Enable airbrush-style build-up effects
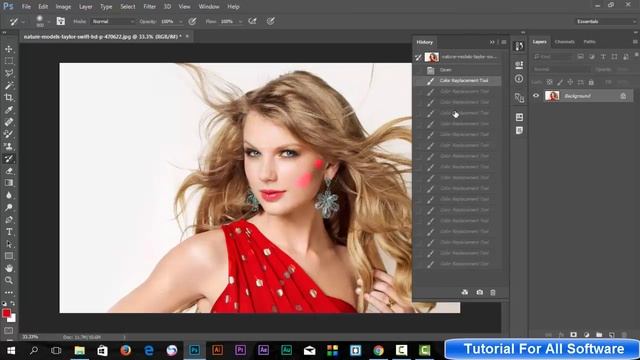 (253, 21)
